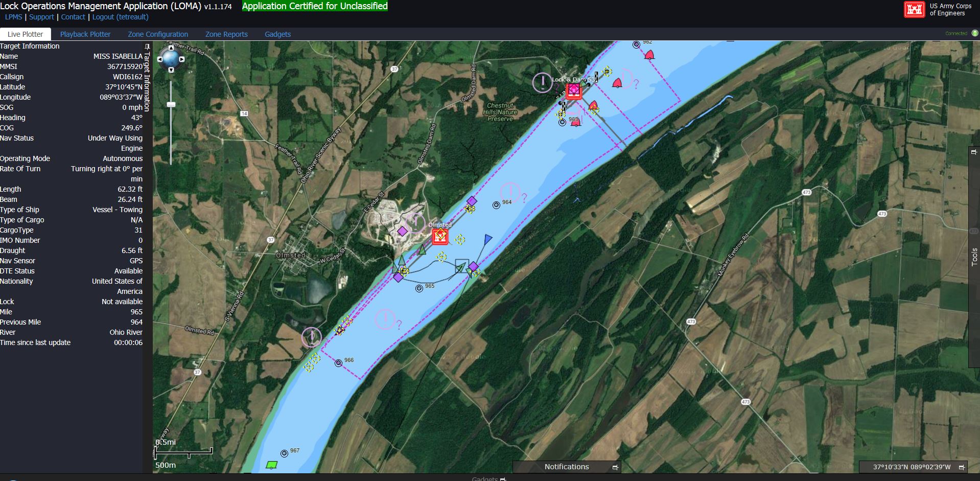Pan map east with right arrow

pyautogui.click(x=182, y=59)
